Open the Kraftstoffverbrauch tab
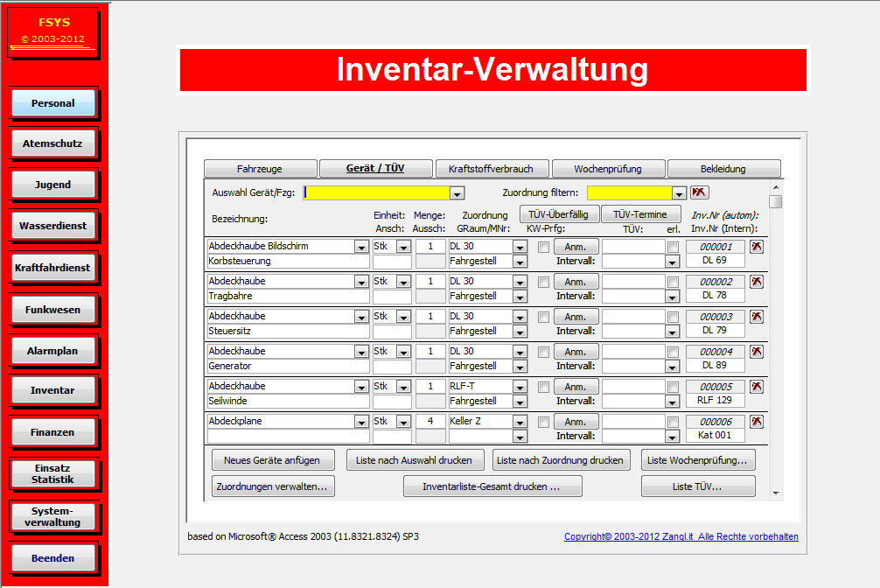 point(491,169)
